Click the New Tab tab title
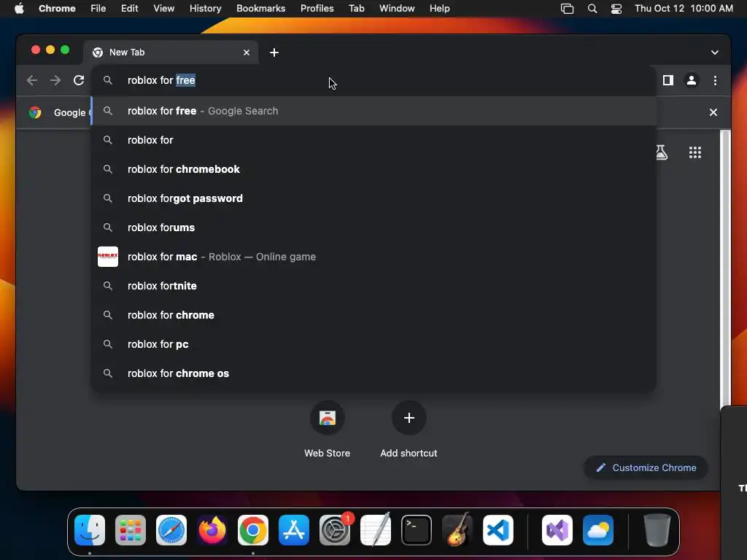 tap(127, 52)
